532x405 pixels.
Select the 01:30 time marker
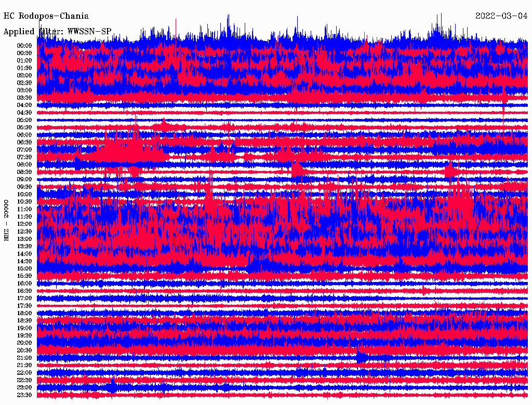24,68
